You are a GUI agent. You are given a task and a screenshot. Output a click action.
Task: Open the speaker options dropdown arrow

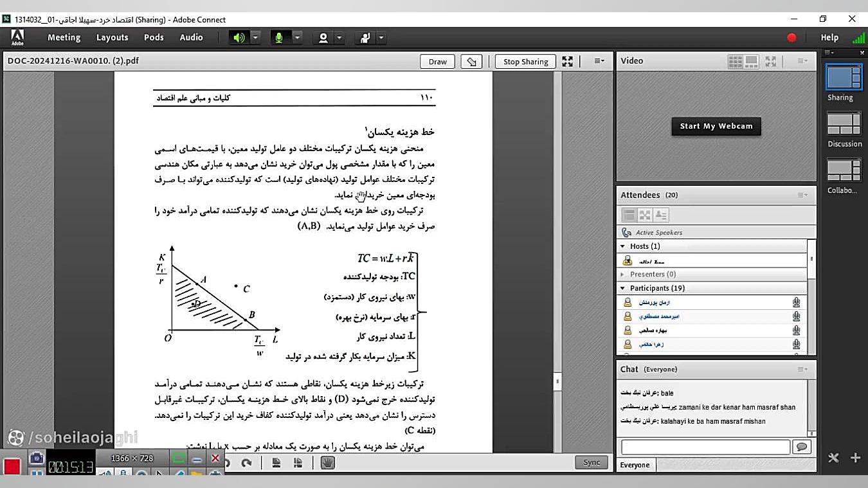pyautogui.click(x=255, y=37)
